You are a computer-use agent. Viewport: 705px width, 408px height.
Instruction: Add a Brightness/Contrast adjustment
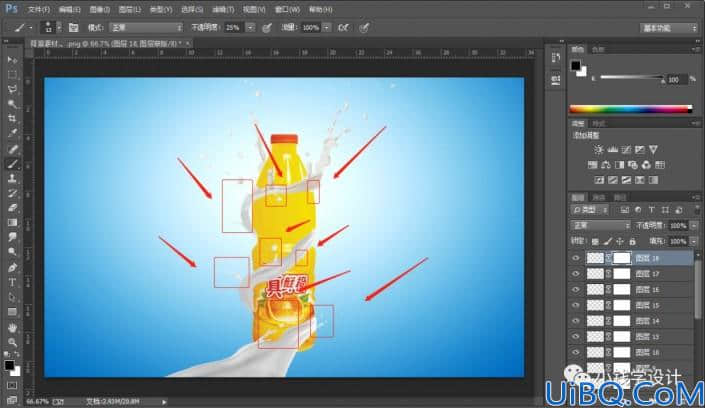598,149
